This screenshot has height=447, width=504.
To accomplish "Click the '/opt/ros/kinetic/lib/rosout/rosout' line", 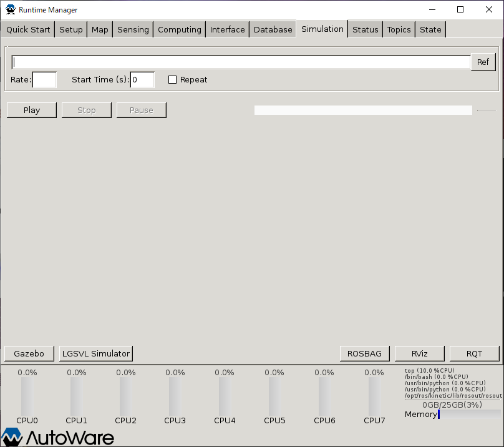I will 453,396.
